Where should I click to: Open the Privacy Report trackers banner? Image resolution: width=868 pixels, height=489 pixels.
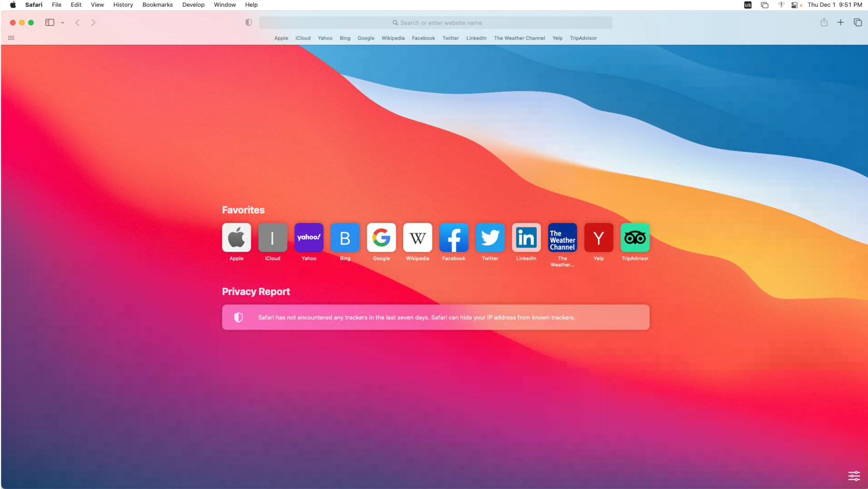coord(436,317)
